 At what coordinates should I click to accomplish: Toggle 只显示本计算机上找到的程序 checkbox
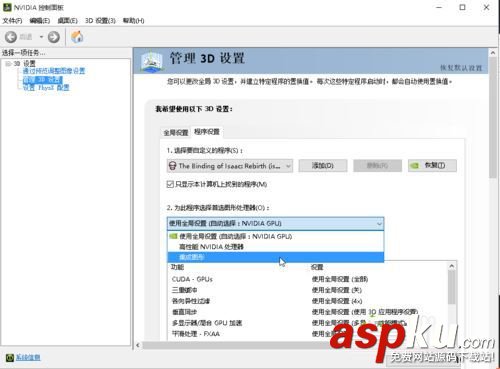coord(170,184)
